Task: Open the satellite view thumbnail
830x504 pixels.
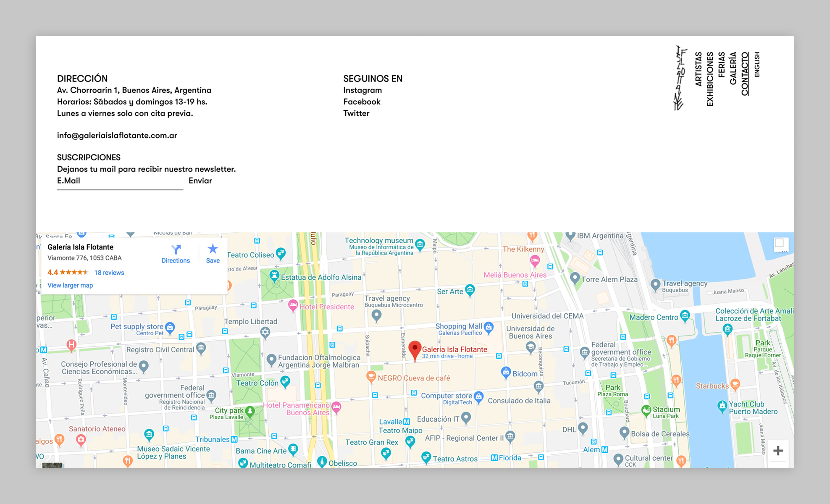Action: pos(53,465)
